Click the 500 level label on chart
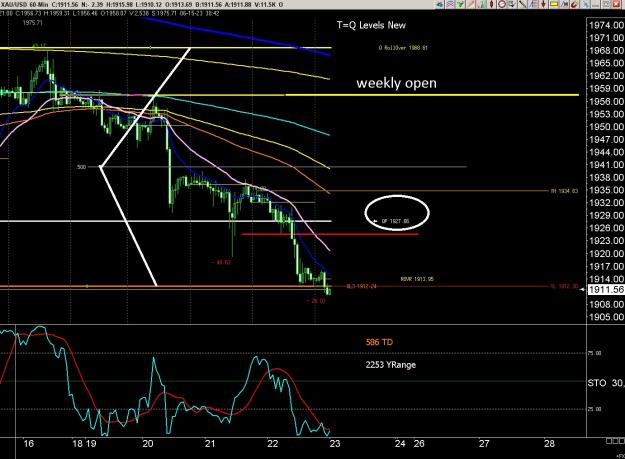The height and width of the screenshot is (459, 625). tap(81, 167)
